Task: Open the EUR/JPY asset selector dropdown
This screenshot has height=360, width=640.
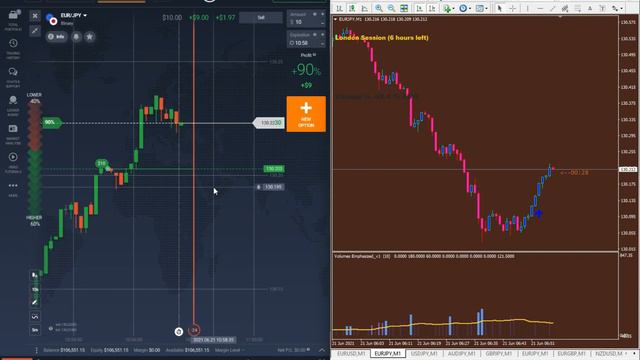Action: [x=73, y=16]
